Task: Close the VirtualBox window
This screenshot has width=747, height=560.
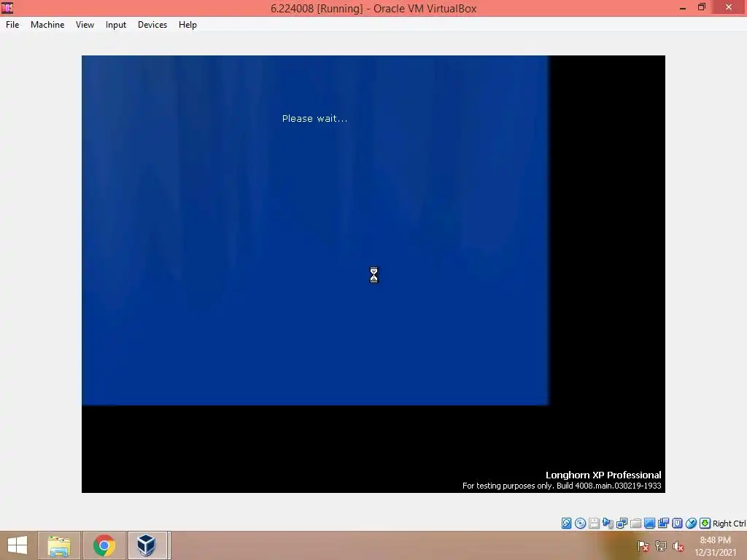Action: (x=729, y=7)
